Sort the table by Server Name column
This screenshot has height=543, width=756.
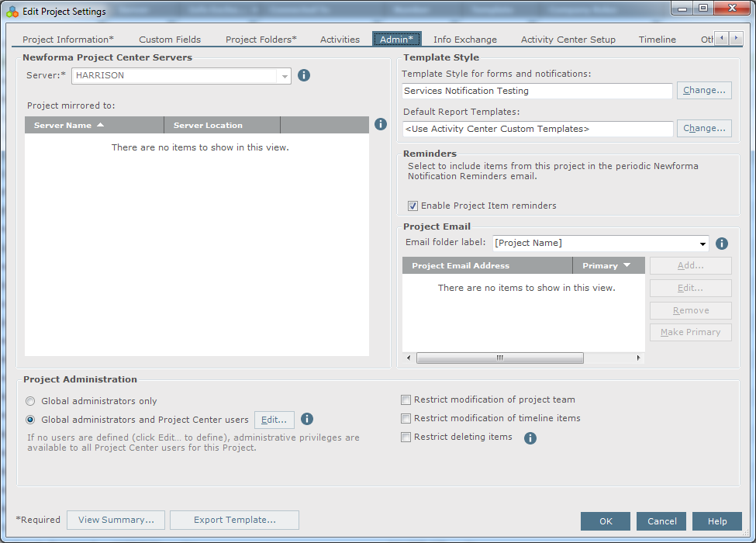click(95, 125)
